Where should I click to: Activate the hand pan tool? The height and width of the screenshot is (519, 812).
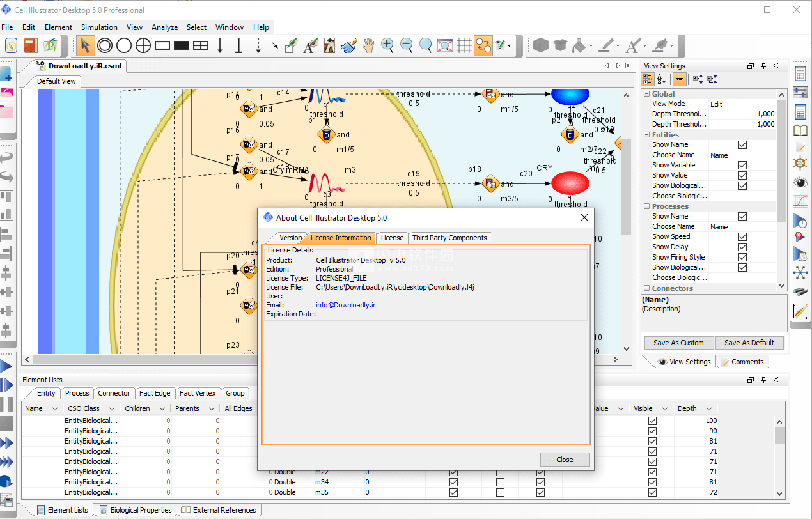(368, 45)
